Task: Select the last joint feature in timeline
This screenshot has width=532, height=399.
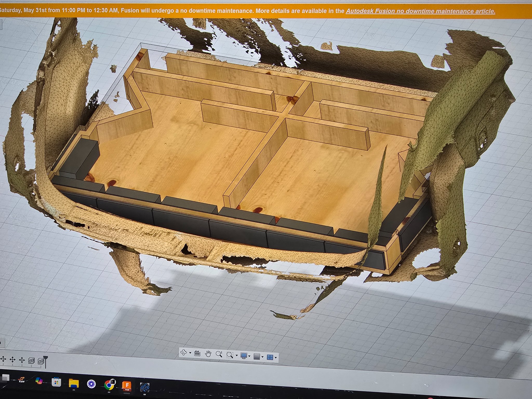Action: pos(41,361)
